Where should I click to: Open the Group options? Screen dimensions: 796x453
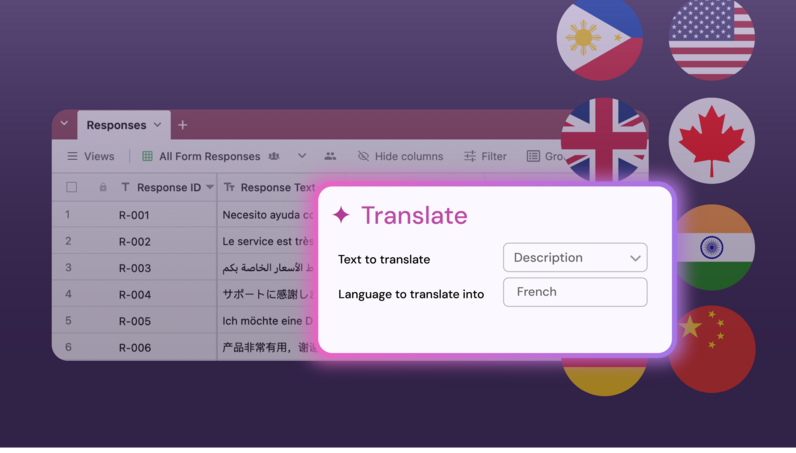point(545,156)
